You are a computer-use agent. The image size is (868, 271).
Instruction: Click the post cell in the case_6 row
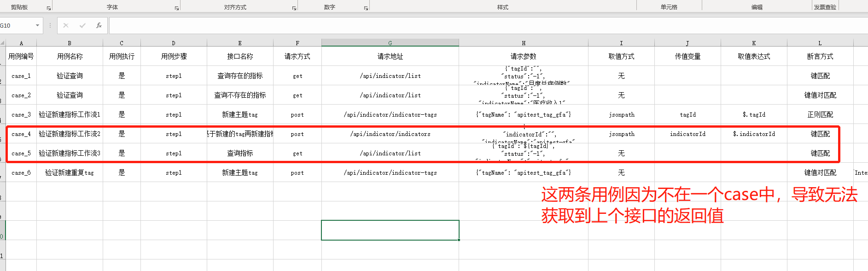tap(297, 172)
